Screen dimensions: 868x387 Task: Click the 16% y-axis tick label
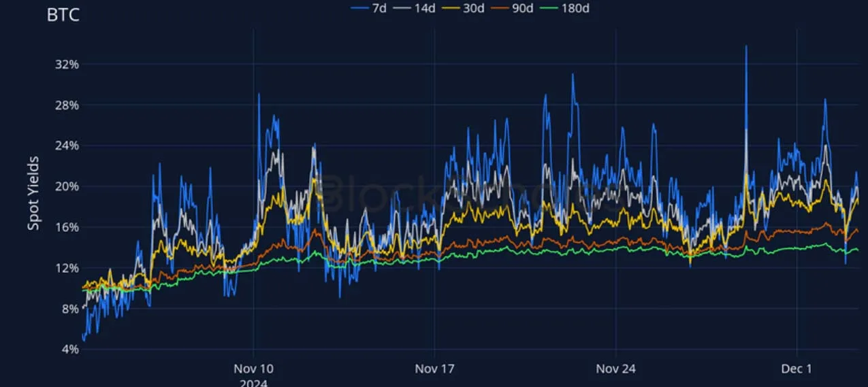[67, 227]
